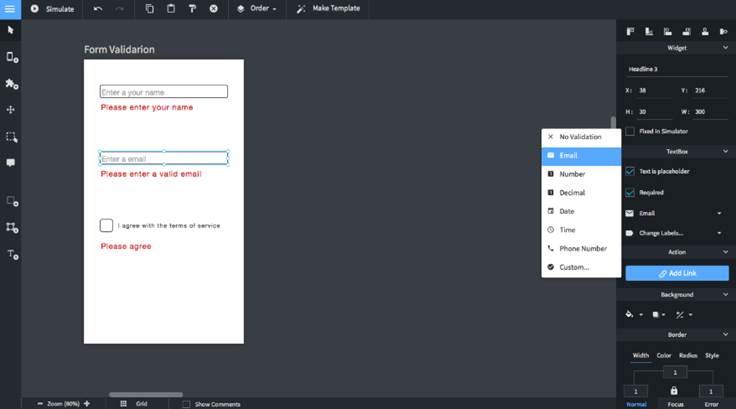The width and height of the screenshot is (736, 409).
Task: Click the Make Template button
Action: [326, 9]
